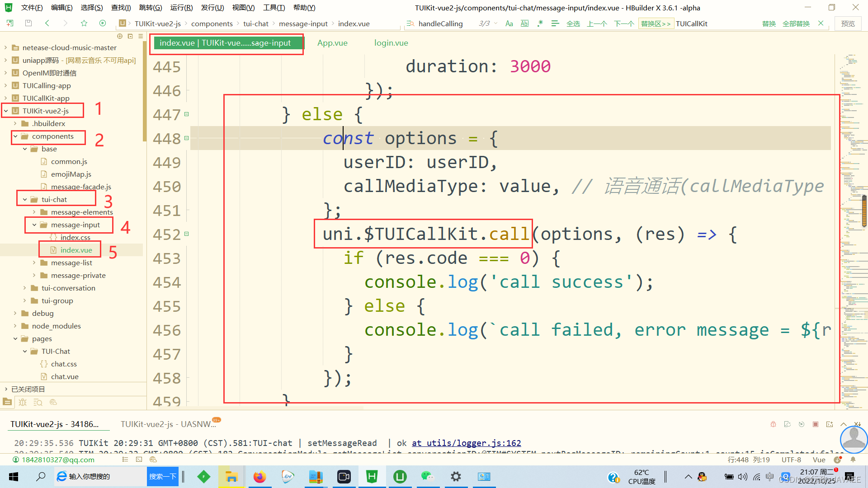Image resolution: width=868 pixels, height=488 pixels.
Task: Click the save file icon
Action: point(28,23)
